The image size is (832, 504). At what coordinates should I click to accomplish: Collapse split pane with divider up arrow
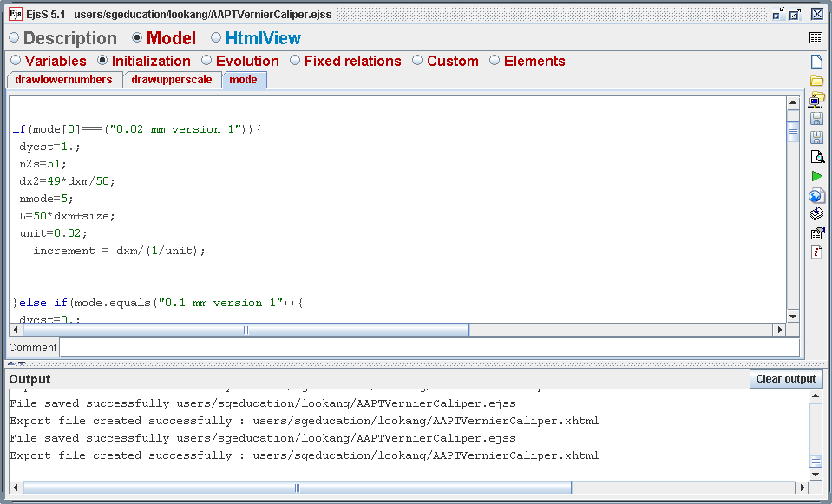(x=11, y=363)
